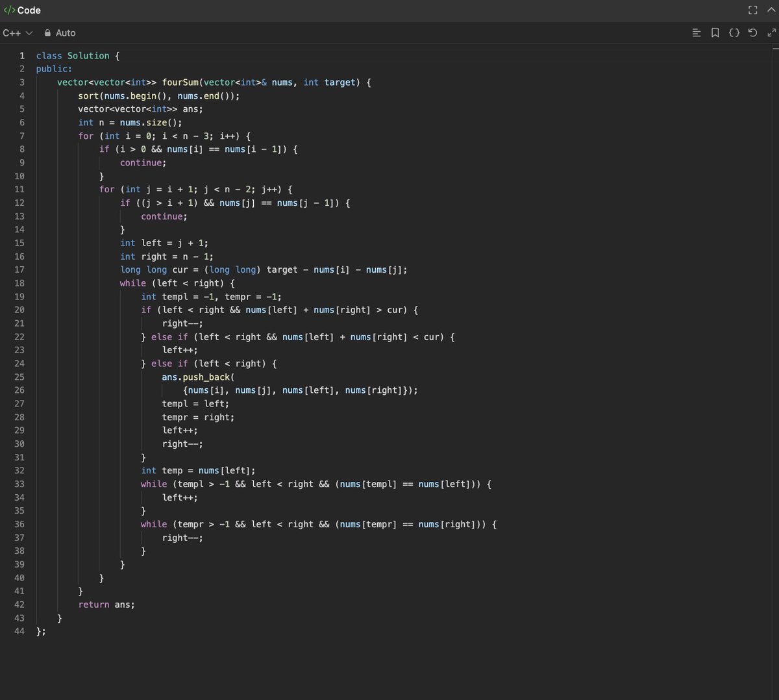Click 'while (tempr > -1' loop line

pyautogui.click(x=319, y=524)
